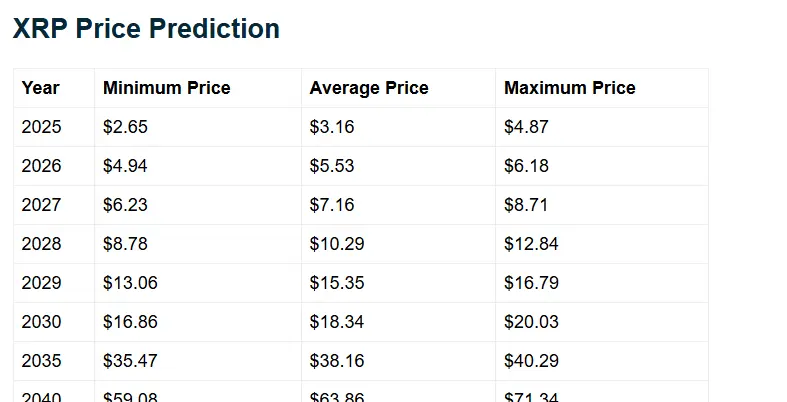Select the 2026 average price $5.53
Image resolution: width=787 pixels, height=402 pixels.
(x=332, y=166)
